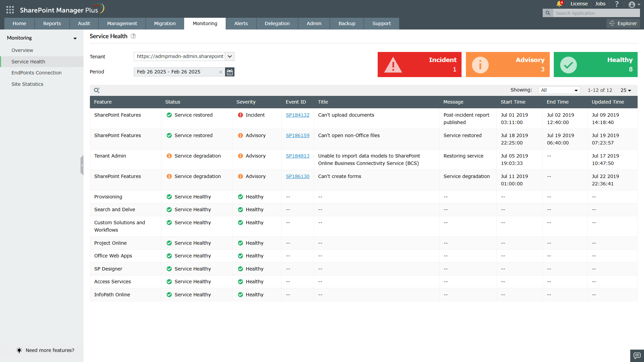Click the Explorer button
This screenshot has height=362, width=644.
click(x=623, y=23)
